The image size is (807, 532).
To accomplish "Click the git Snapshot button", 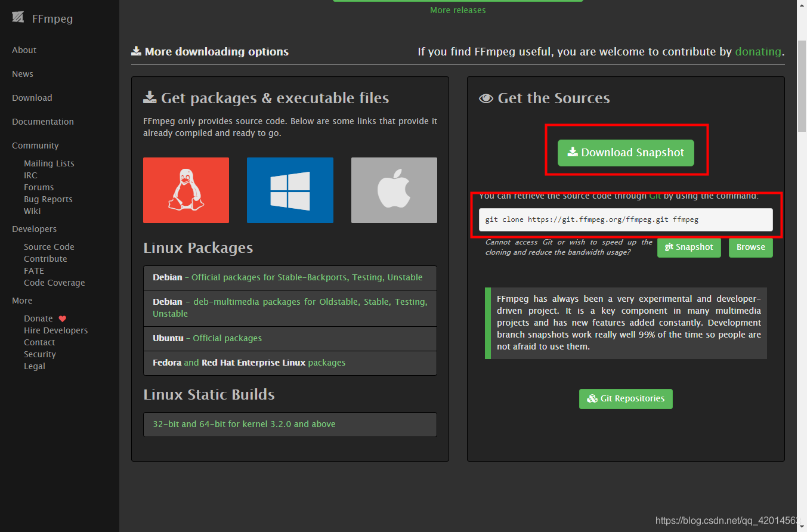I will click(689, 247).
